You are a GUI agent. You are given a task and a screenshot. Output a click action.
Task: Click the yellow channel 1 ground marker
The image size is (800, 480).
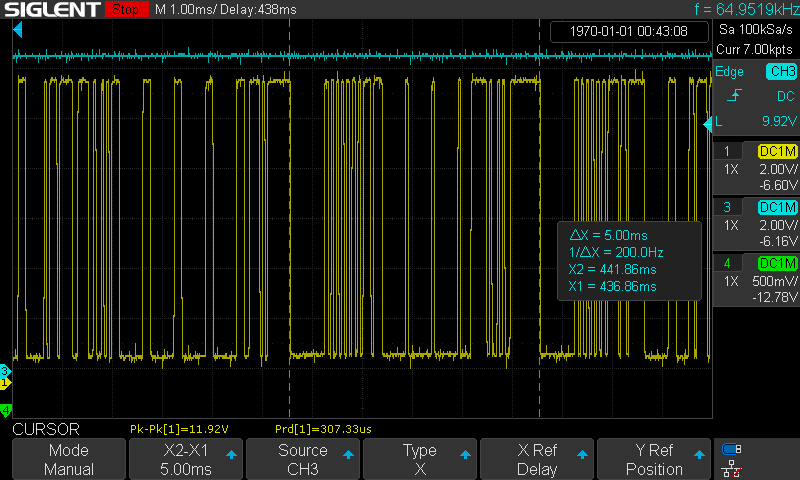click(x=5, y=382)
